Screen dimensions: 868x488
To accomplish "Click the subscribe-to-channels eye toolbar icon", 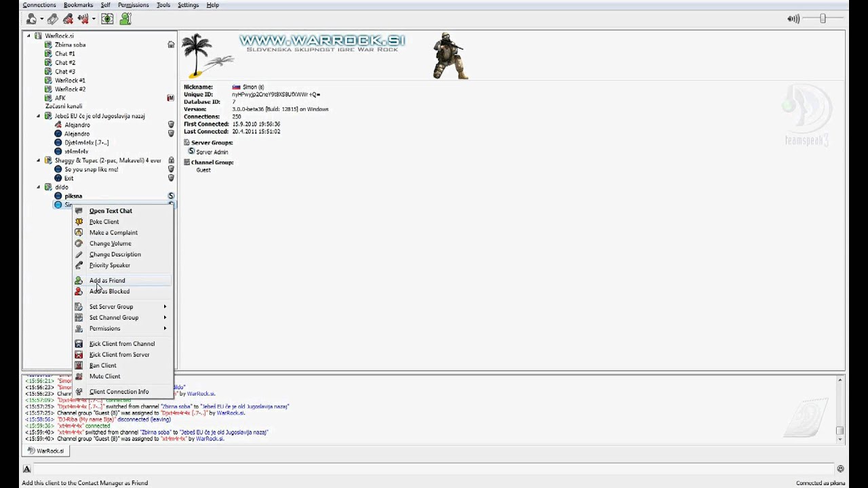I will (x=107, y=19).
